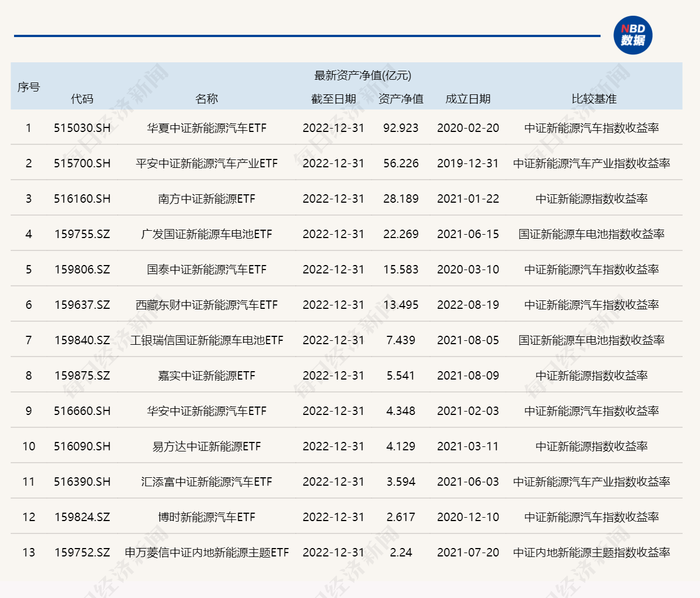This screenshot has width=700, height=598.
Task: Click inception date 2021-01-22
Action: tap(468, 199)
